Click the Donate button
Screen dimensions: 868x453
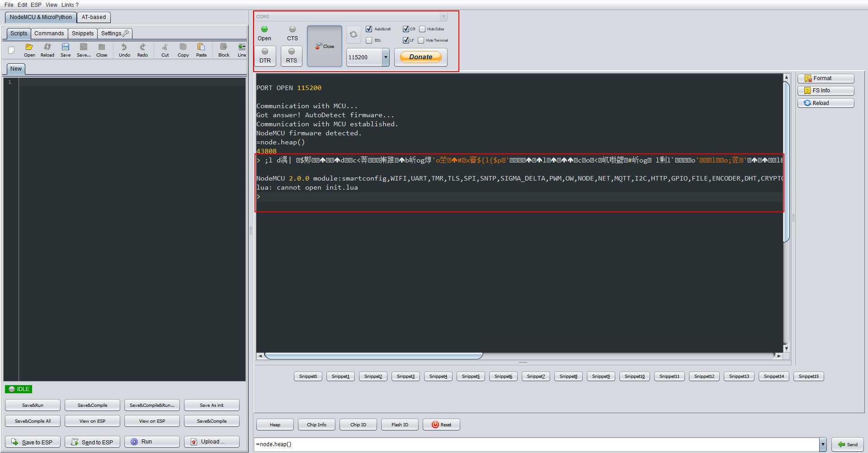[x=421, y=57]
